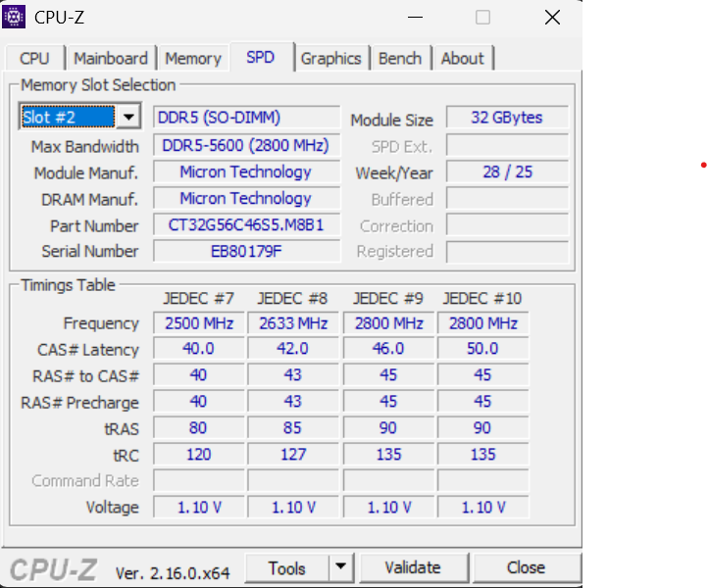Viewport: 708px width, 588px height.
Task: Go to the About tab
Action: click(463, 58)
